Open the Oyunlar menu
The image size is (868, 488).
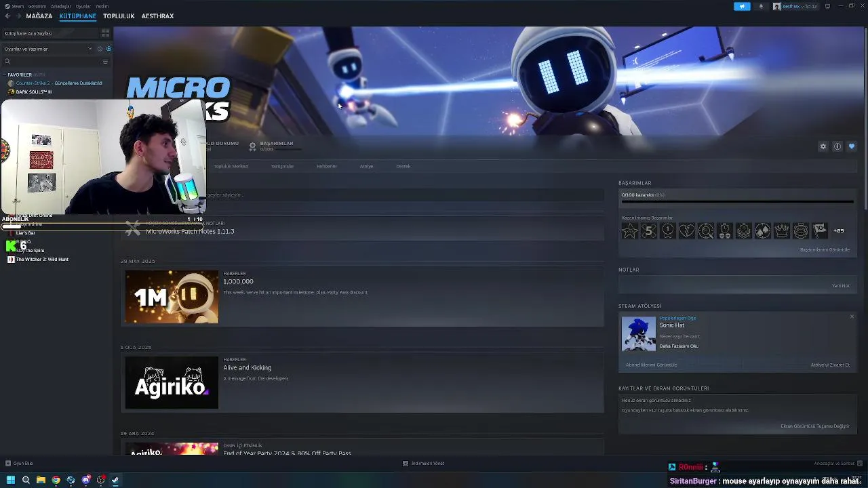click(x=83, y=6)
